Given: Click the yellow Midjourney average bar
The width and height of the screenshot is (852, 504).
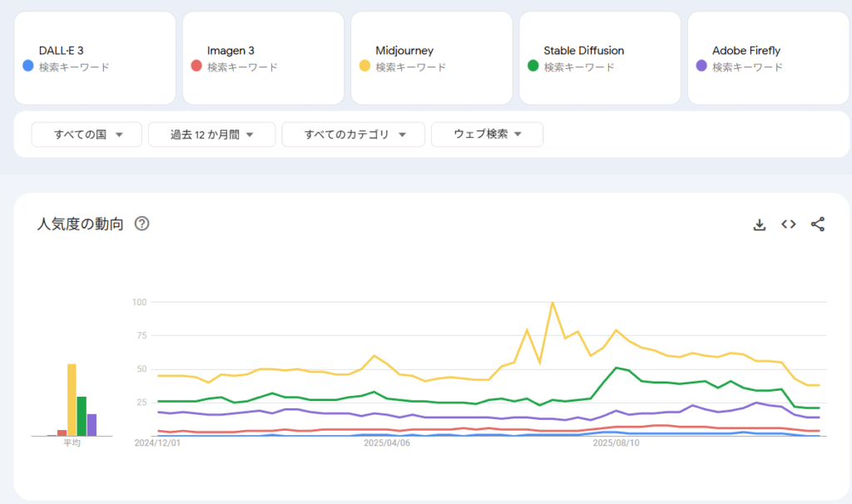Looking at the screenshot, I should tap(72, 400).
